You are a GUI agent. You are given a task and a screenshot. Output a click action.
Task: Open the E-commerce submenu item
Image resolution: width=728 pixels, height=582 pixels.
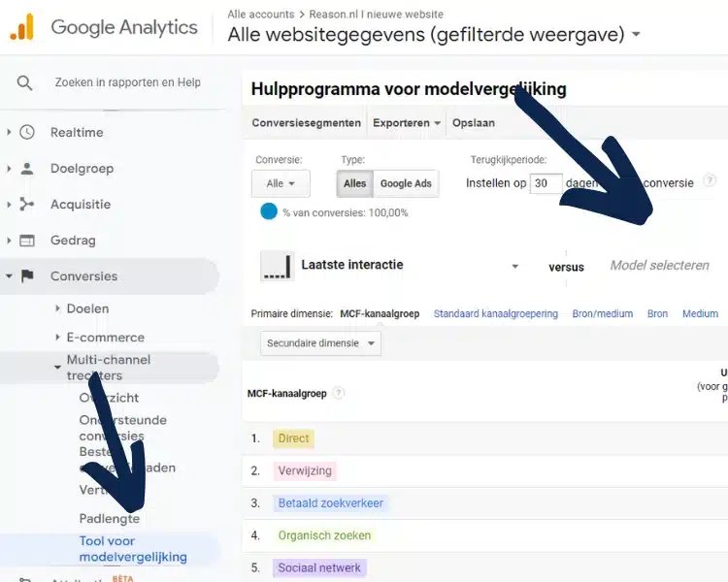(x=106, y=338)
